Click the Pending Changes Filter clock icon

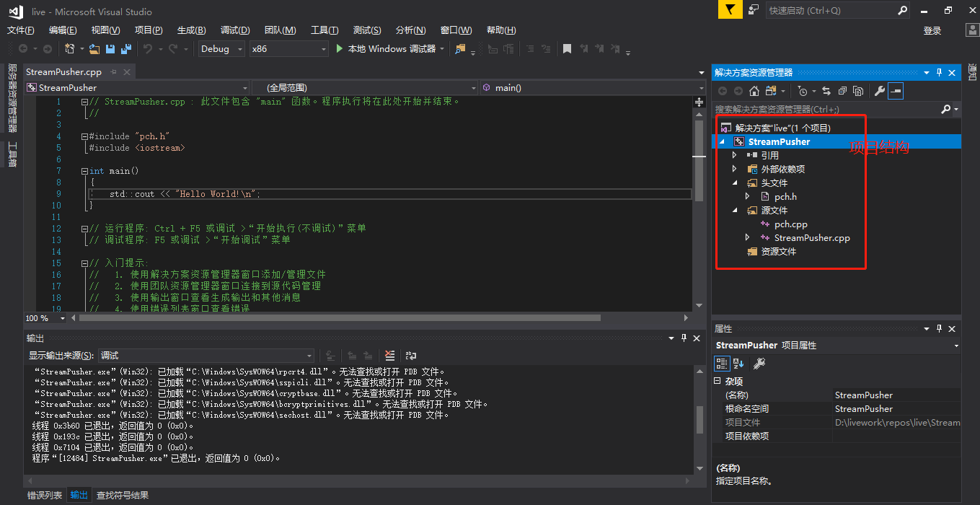point(803,91)
